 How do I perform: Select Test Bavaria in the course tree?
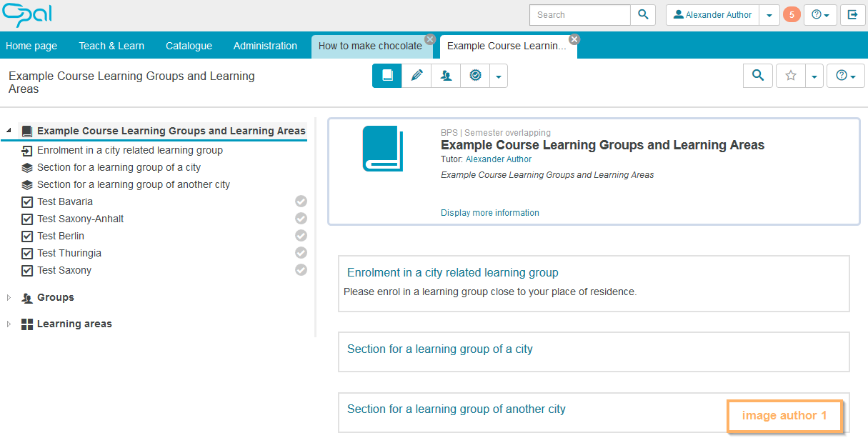65,201
